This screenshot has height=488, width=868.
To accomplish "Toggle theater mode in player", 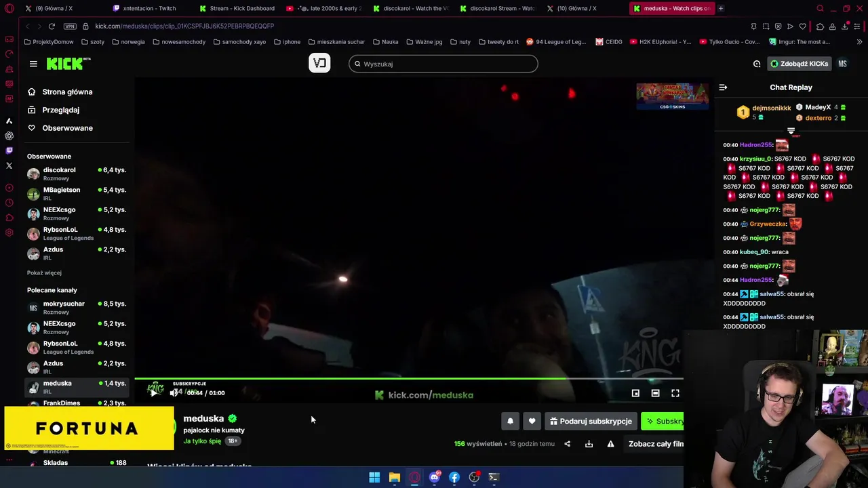I will (655, 393).
